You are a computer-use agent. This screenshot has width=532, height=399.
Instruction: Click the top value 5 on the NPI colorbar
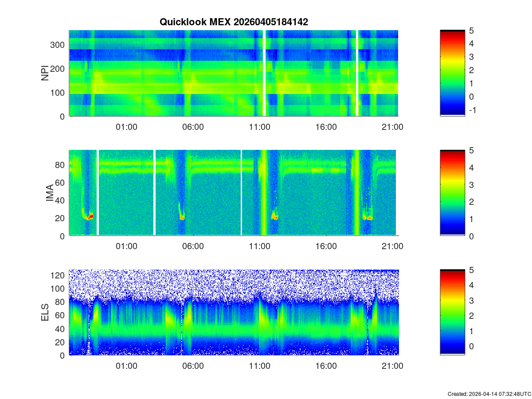tap(472, 31)
